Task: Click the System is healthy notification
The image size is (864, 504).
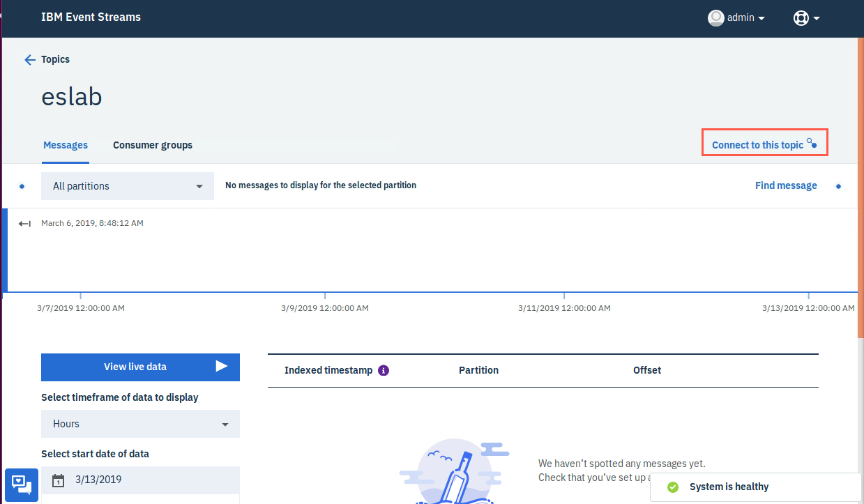Action: click(755, 487)
